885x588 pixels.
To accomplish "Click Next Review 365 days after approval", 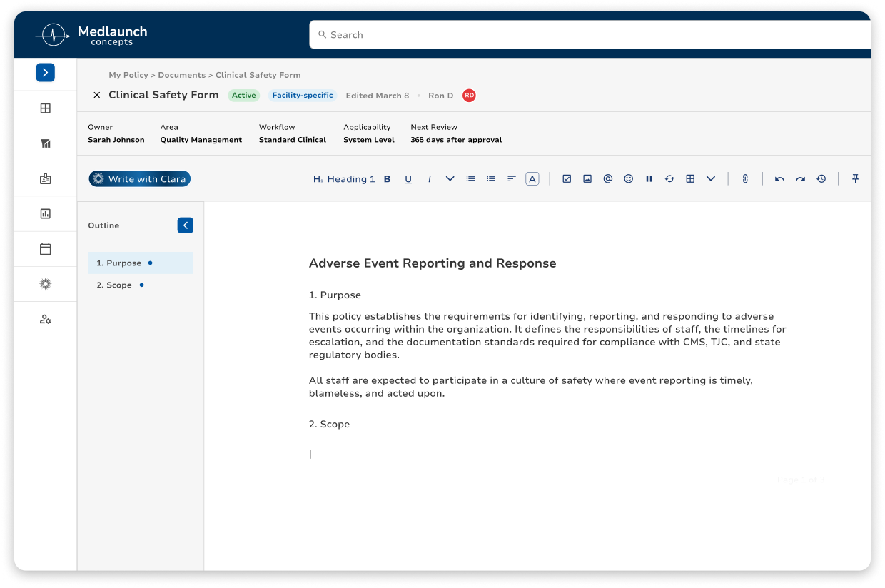I will tap(456, 140).
